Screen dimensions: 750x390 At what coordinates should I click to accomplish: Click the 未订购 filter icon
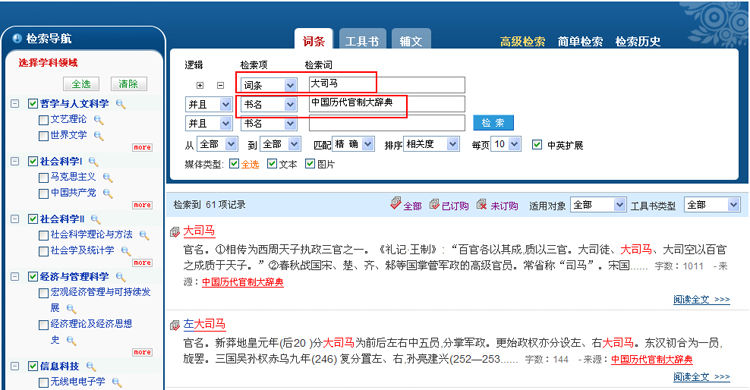tap(482, 204)
